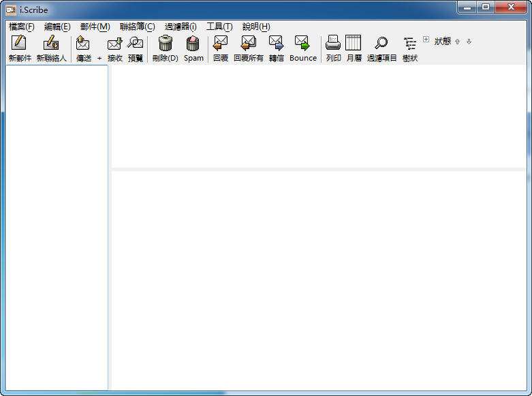Click the 新郵件 new mail icon
Image resolution: width=532 pixels, height=396 pixels.
[x=19, y=43]
